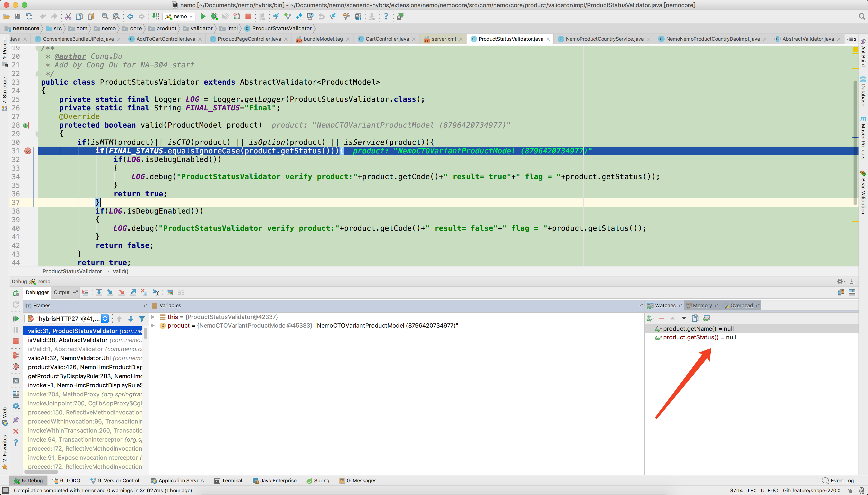Viewport: 868px width, 495px height.
Task: Switch to server.xml editor tab
Action: click(443, 39)
